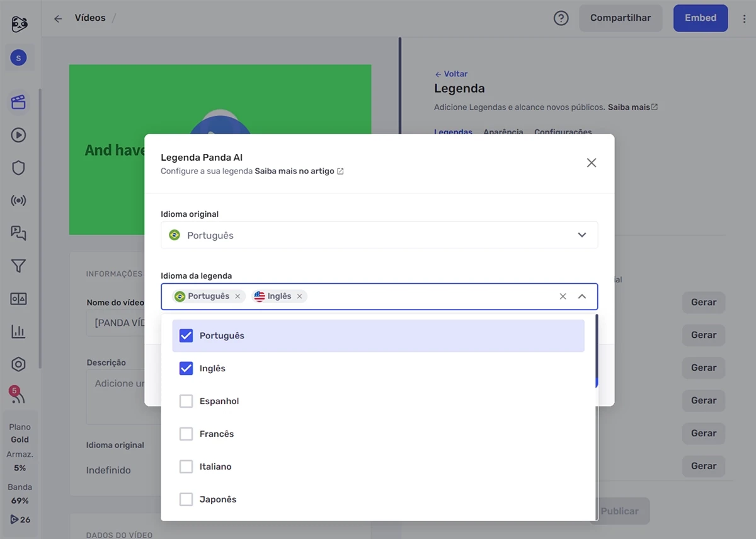Screen dimensions: 756x539
Task: Click the Idioma da legenda input area
Action: pos(379,296)
